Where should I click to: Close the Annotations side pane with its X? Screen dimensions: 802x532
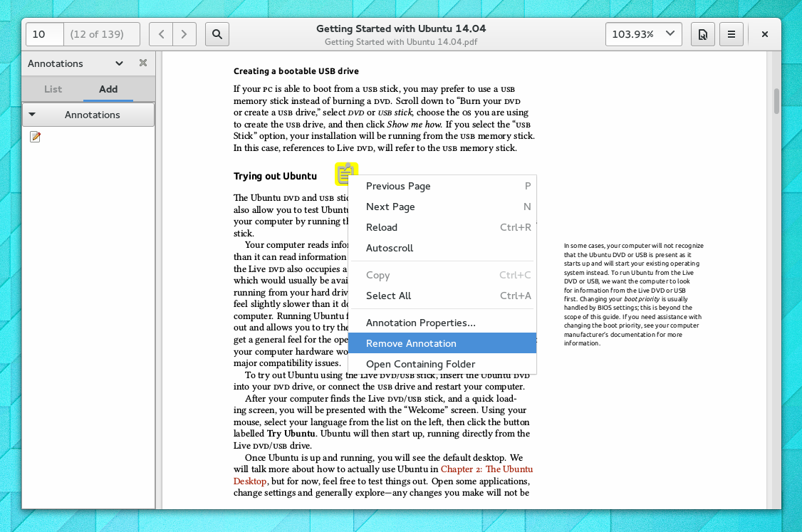tap(142, 63)
